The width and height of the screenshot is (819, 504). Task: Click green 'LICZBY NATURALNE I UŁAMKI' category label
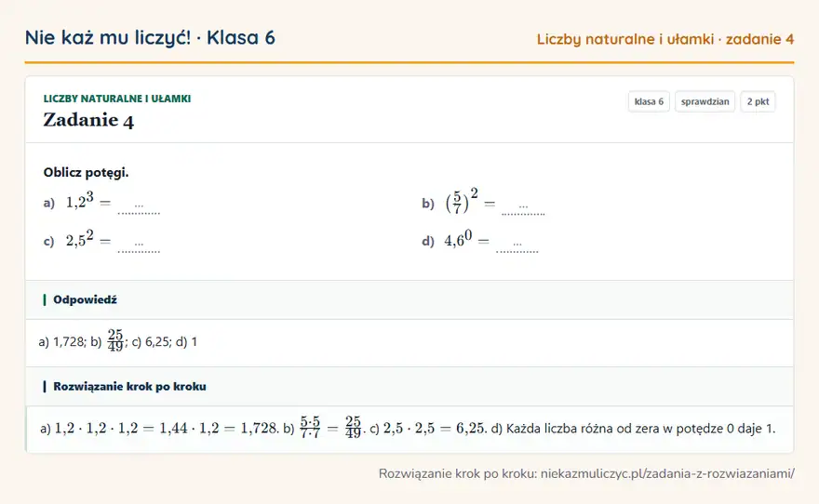point(117,99)
